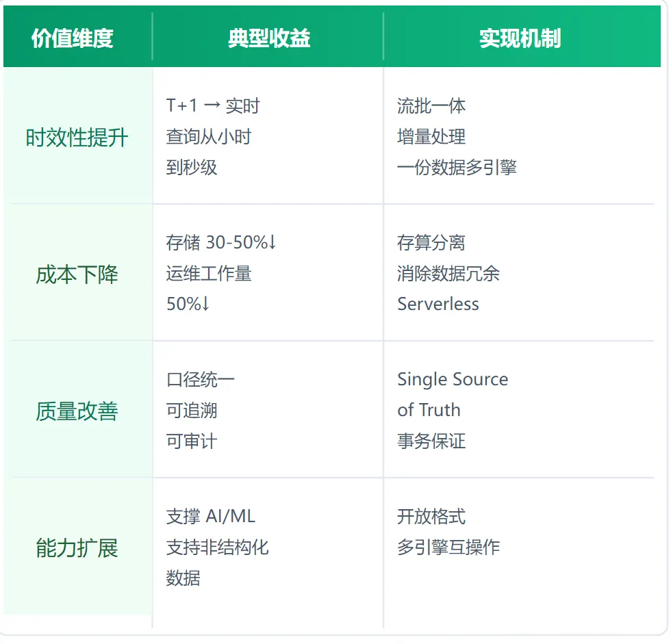Click the 口径统一 text
This screenshot has height=644, width=671.
pyautogui.click(x=200, y=380)
